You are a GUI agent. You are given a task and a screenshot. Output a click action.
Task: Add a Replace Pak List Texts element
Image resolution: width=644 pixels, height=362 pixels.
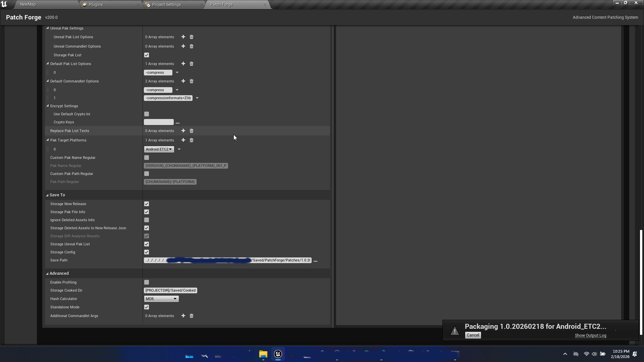click(183, 131)
